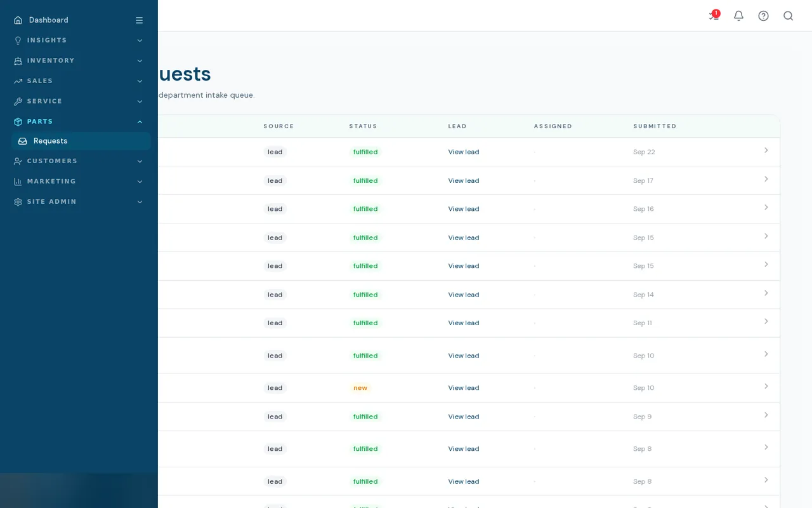Click the Dashboard home icon
Image resolution: width=812 pixels, height=508 pixels.
point(18,20)
